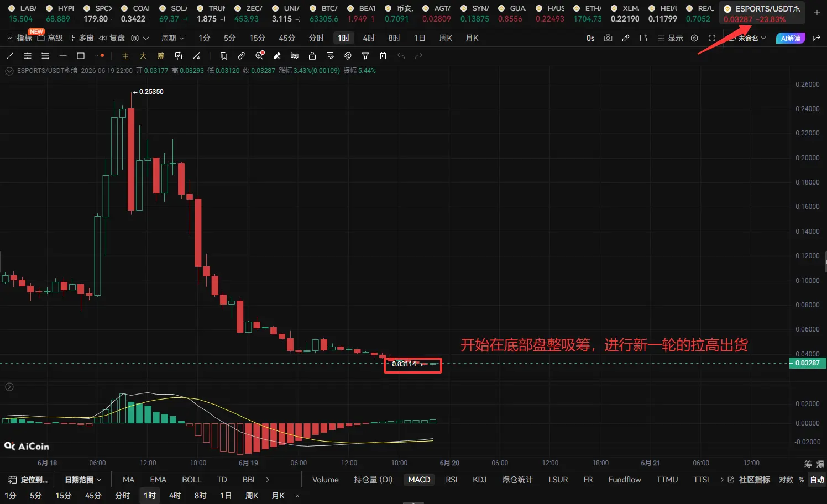Image resolution: width=827 pixels, height=504 pixels.
Task: Activate the zoom-in magnifier tool
Action: pos(259,56)
